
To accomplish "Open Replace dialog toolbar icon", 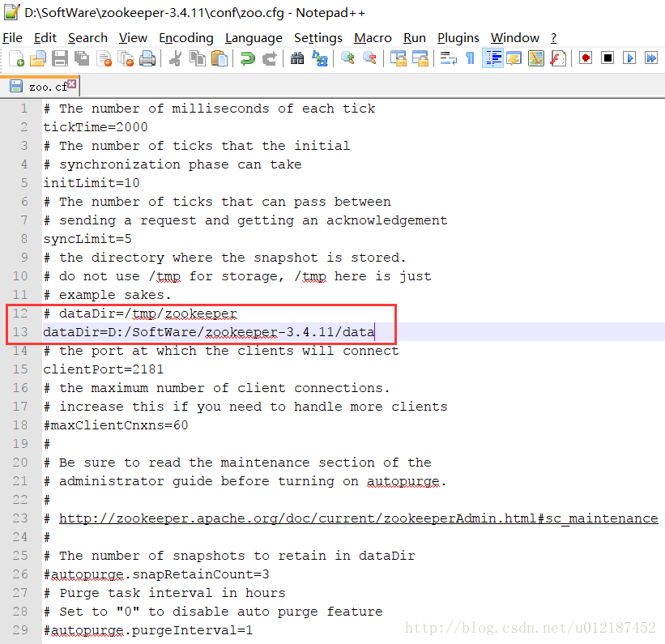I will 320,58.
